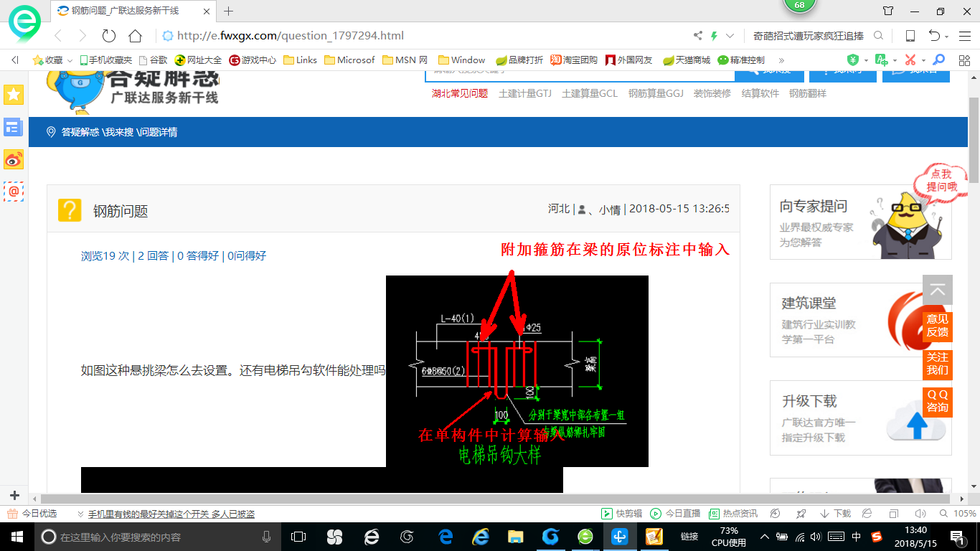
Task: Expand the shield extension dropdown arrow
Action: tap(866, 60)
